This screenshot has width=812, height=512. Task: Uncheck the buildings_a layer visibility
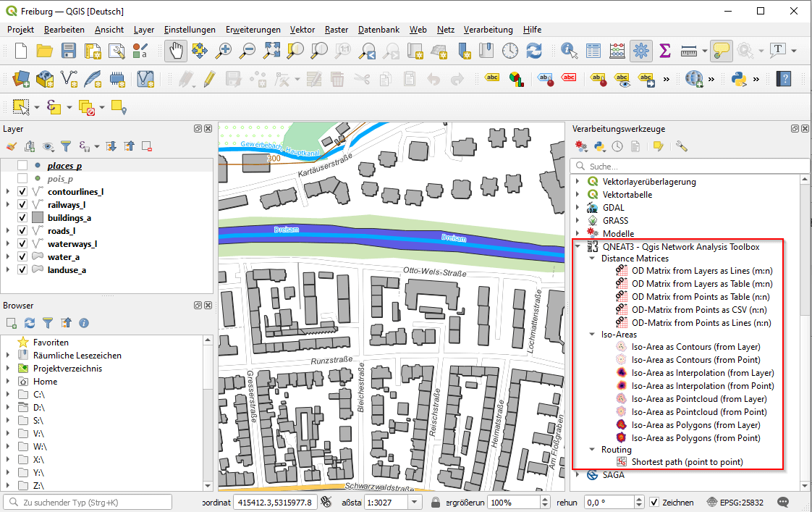tap(22, 218)
